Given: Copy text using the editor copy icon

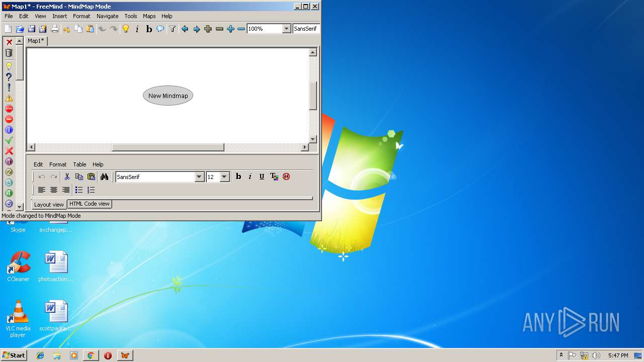Looking at the screenshot, I should [79, 176].
